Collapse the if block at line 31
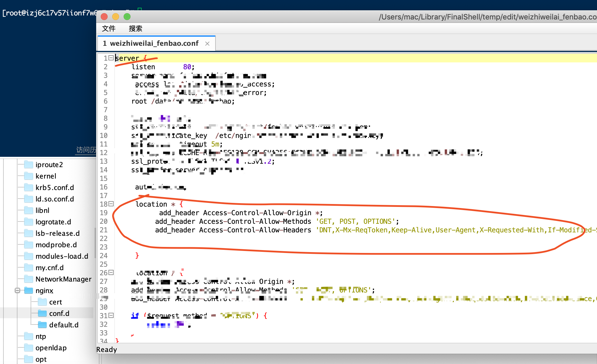This screenshot has width=597, height=364. tap(111, 315)
